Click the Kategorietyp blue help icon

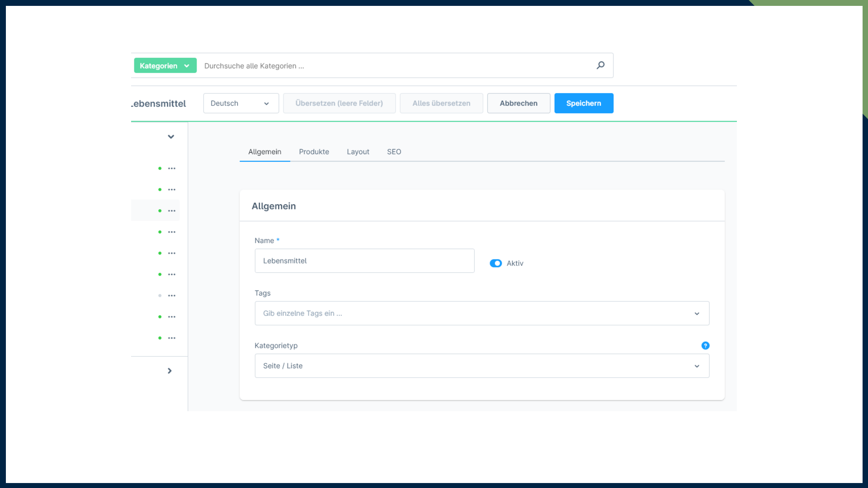coord(705,346)
